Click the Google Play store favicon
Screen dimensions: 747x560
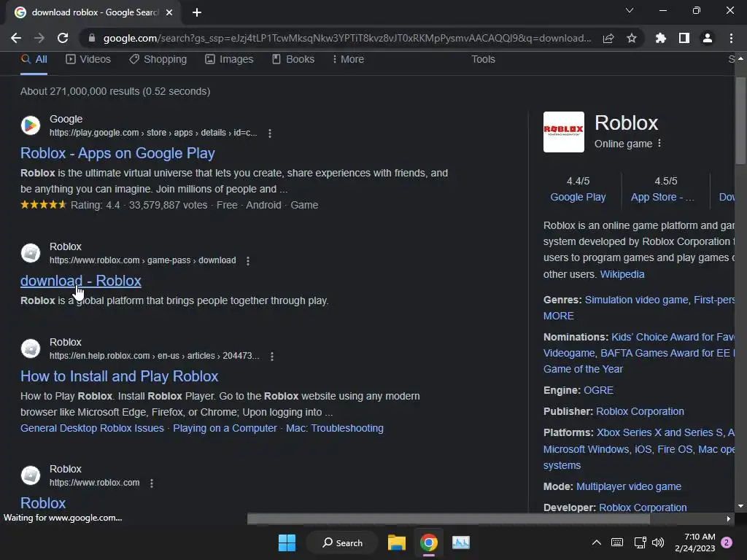pyautogui.click(x=31, y=125)
